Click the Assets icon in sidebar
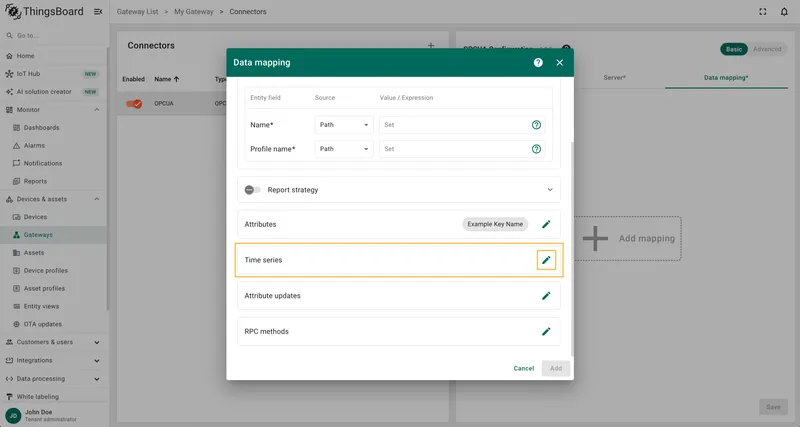Image resolution: width=800 pixels, height=427 pixels. click(x=16, y=253)
